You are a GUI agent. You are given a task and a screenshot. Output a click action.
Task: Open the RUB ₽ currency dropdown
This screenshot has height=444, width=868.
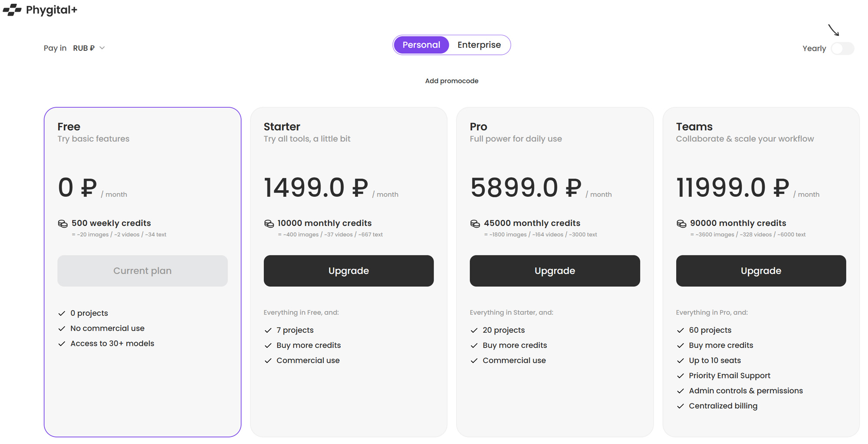[x=89, y=48]
